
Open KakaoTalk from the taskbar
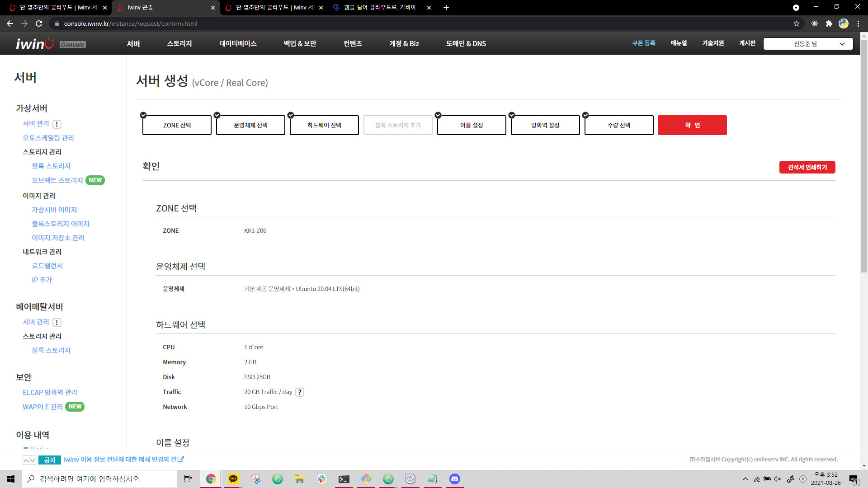pos(233,479)
